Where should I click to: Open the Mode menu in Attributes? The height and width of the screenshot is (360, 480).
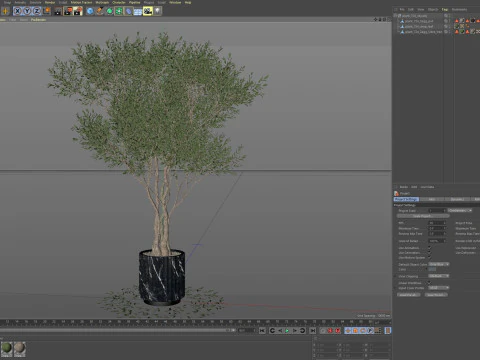point(404,187)
